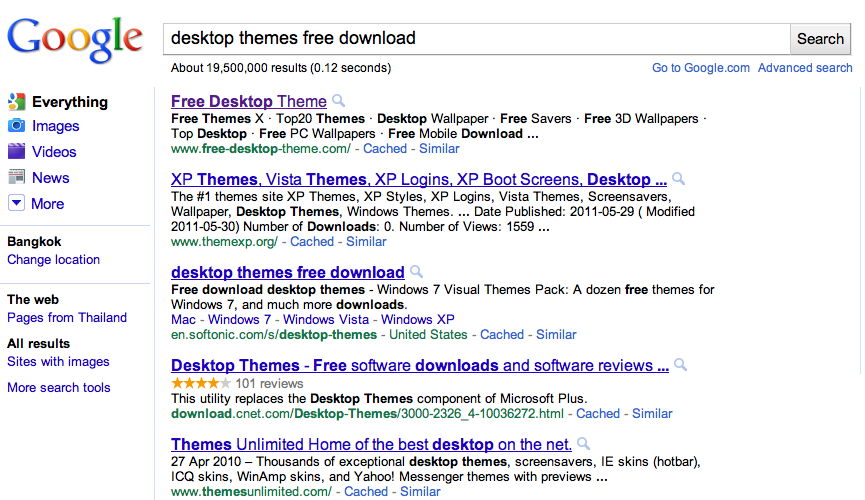Open Desktop Themes - Free software downloads result
Image resolution: width=865 pixels, height=500 pixels.
coord(420,365)
